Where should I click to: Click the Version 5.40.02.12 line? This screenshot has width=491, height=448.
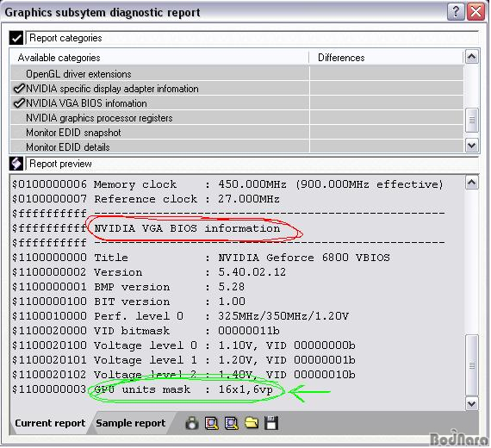pyautogui.click(x=149, y=272)
